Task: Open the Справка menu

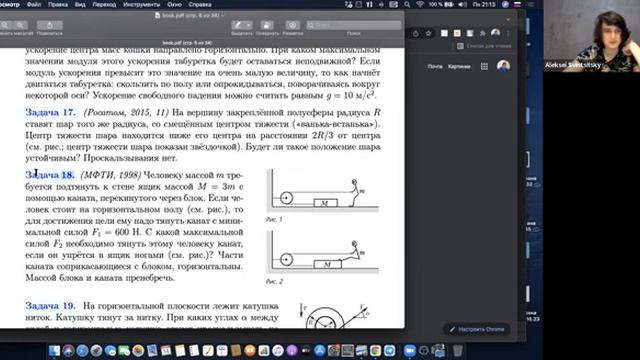Action: (x=200, y=4)
